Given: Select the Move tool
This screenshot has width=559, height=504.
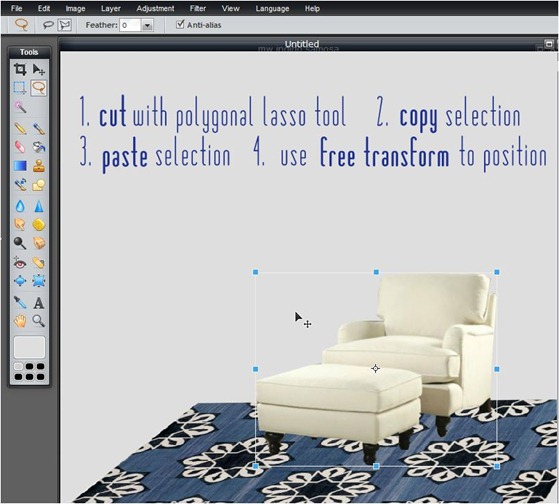Looking at the screenshot, I should coord(39,69).
